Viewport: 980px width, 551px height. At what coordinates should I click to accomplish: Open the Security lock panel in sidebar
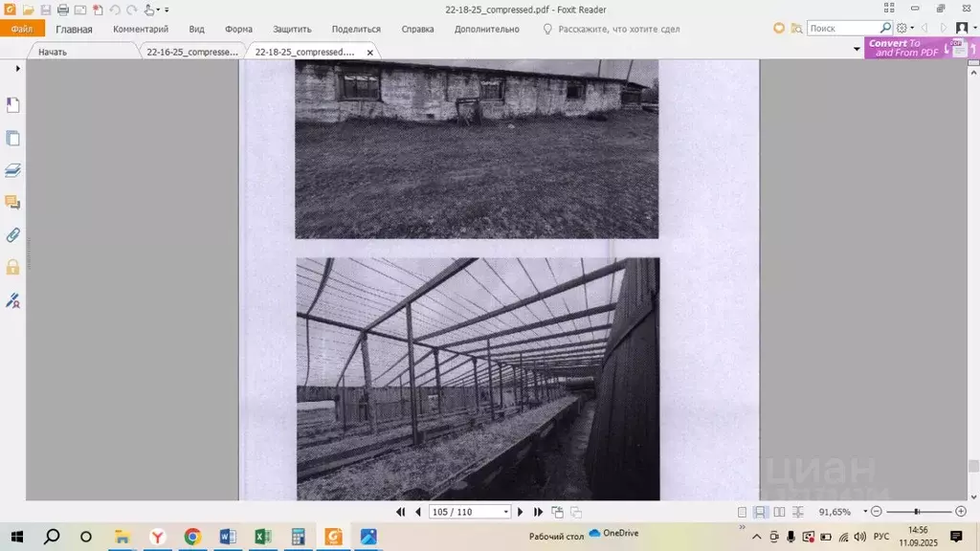click(x=13, y=267)
